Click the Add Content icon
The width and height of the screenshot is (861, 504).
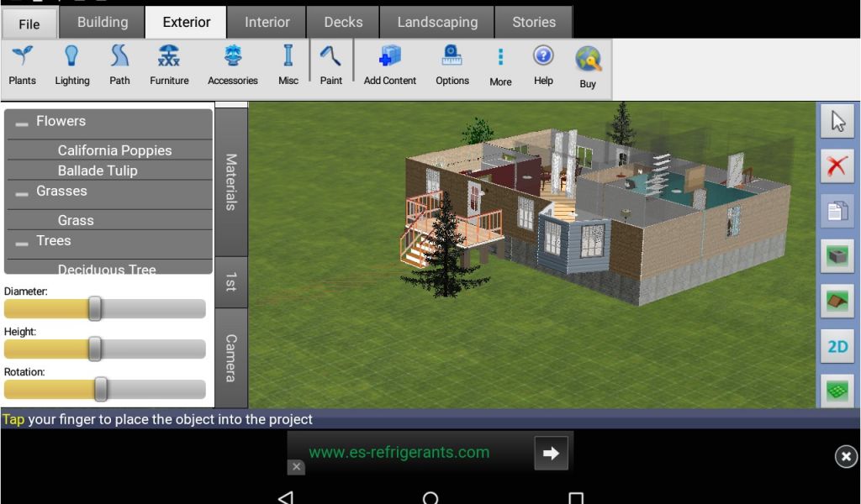click(x=390, y=66)
